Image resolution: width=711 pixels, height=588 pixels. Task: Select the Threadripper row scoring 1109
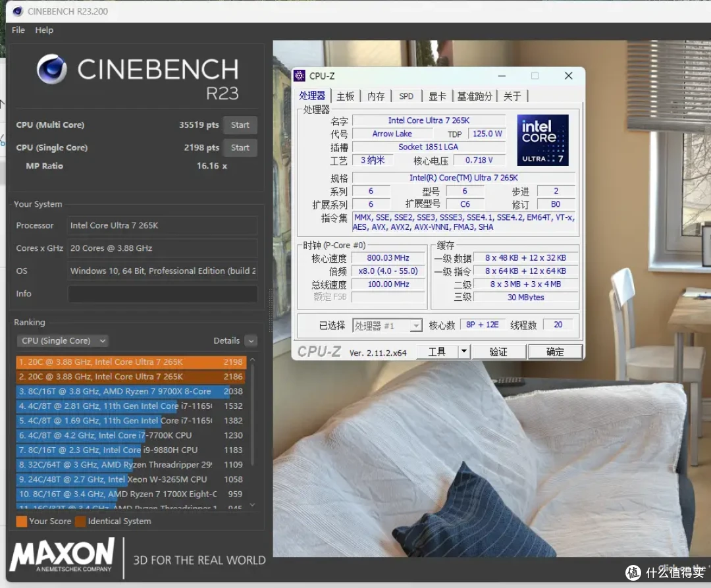tap(131, 465)
